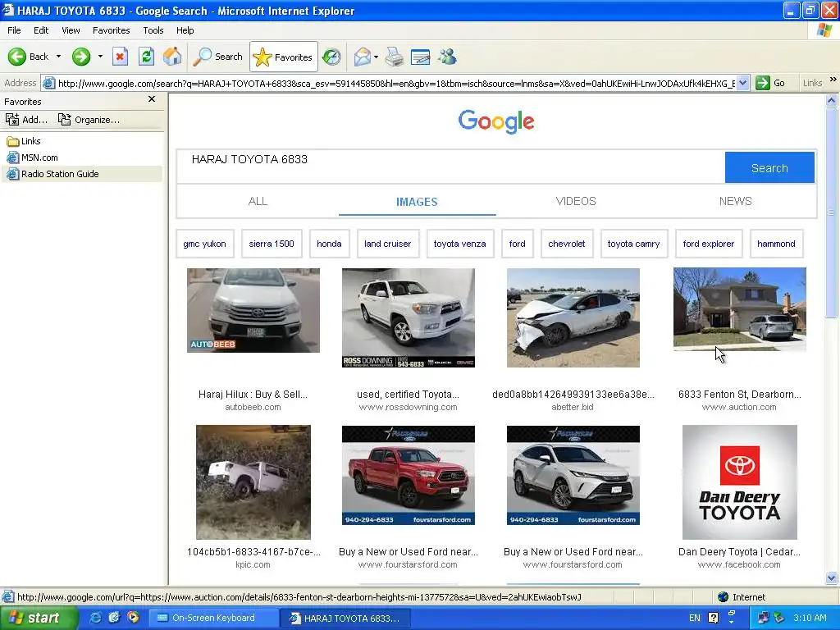The image size is (840, 630).
Task: Open the 6833 Fenton St house image
Action: point(740,309)
